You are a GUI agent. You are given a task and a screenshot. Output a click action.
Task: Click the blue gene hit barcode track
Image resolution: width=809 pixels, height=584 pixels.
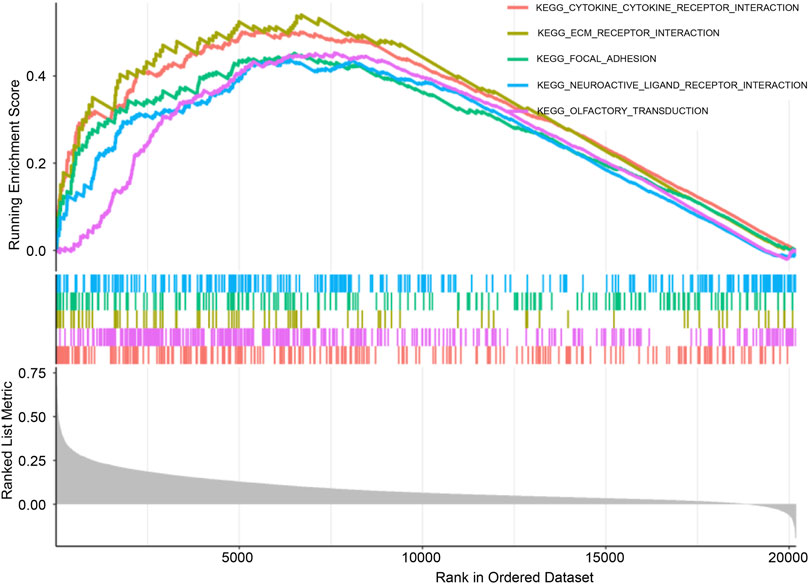(x=426, y=283)
